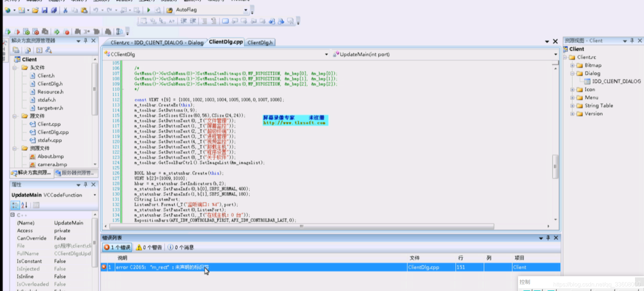Open the UpdateMain(int port) member dropdown
This screenshot has height=291, width=644.
point(555,54)
